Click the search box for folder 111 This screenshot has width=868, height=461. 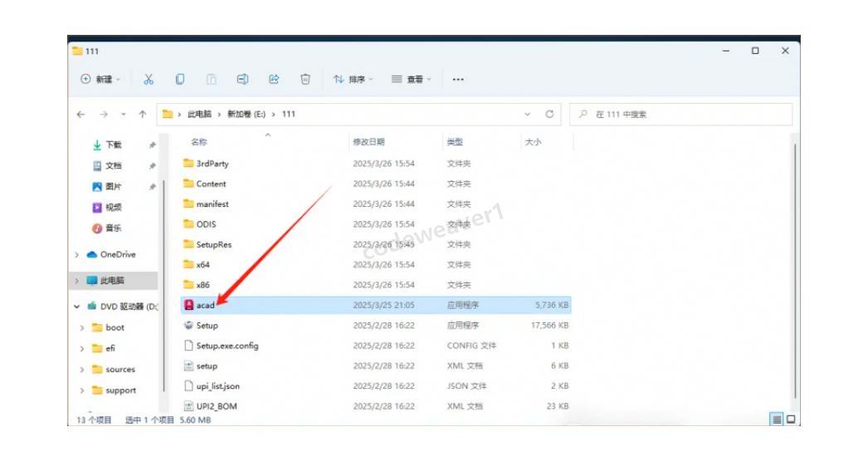coord(681,114)
